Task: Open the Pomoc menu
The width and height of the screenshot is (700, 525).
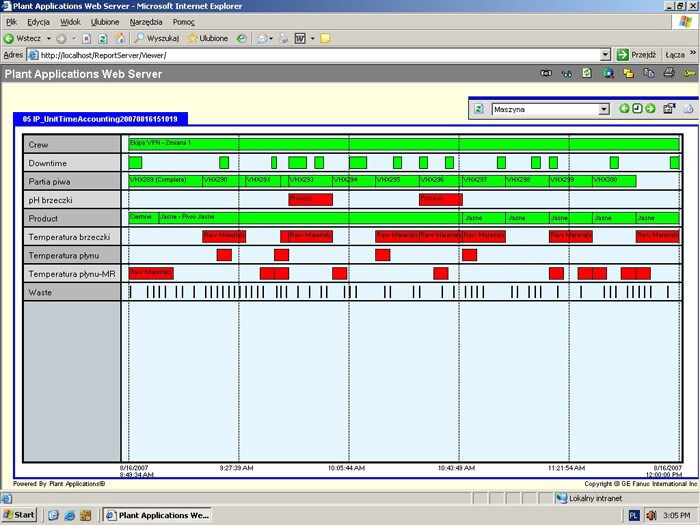Action: coord(183,22)
